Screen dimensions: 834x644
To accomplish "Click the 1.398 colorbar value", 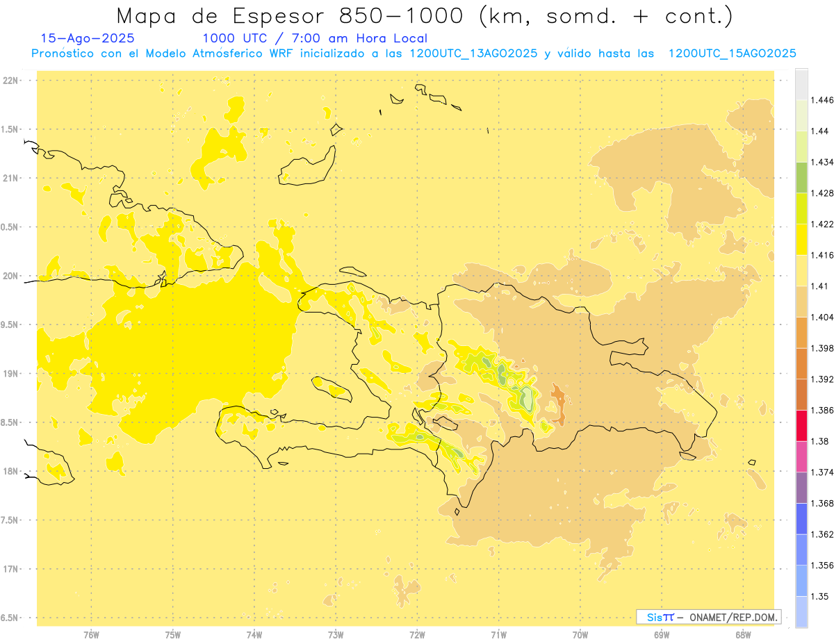I will 822,348.
